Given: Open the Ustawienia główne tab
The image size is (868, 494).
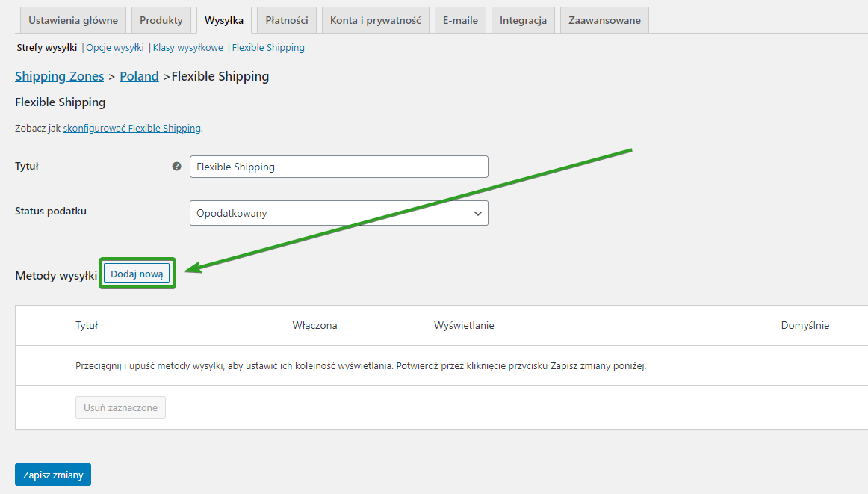Looking at the screenshot, I should (x=73, y=20).
